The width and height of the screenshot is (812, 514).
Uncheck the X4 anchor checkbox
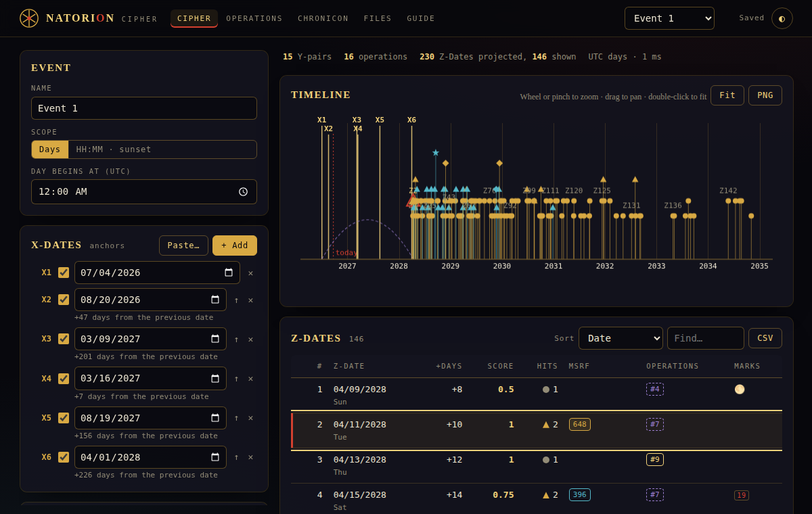coord(64,379)
